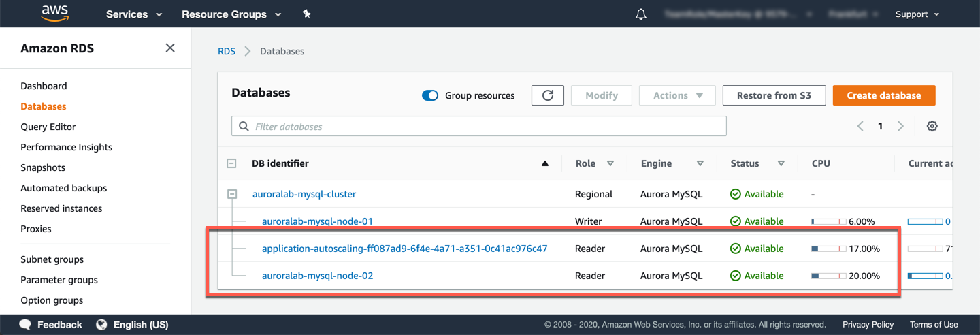The height and width of the screenshot is (335, 980).
Task: Open auroralab-mysql-node-01 link
Action: coord(317,221)
